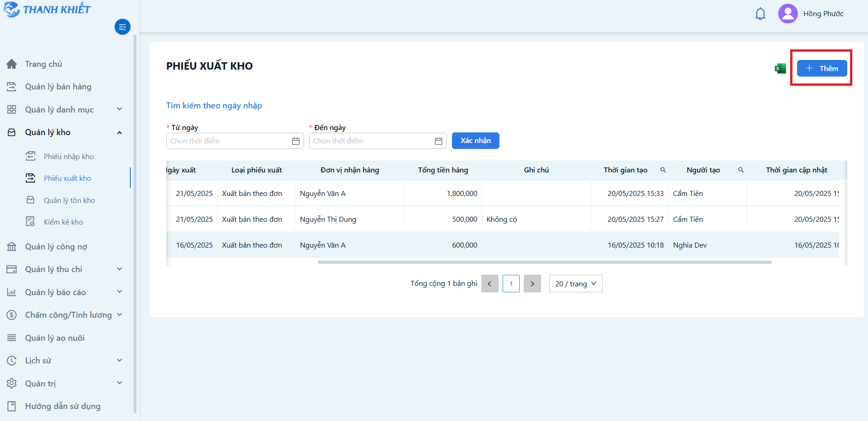Click the grid icon for Quản lý danh mục
Screen dimensions: 868x421
tap(12, 109)
